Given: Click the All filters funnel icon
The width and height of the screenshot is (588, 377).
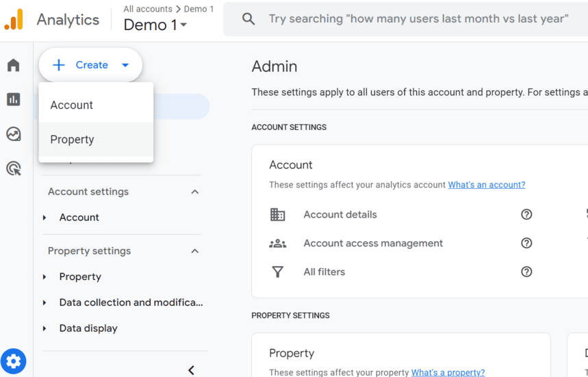Looking at the screenshot, I should click(277, 272).
